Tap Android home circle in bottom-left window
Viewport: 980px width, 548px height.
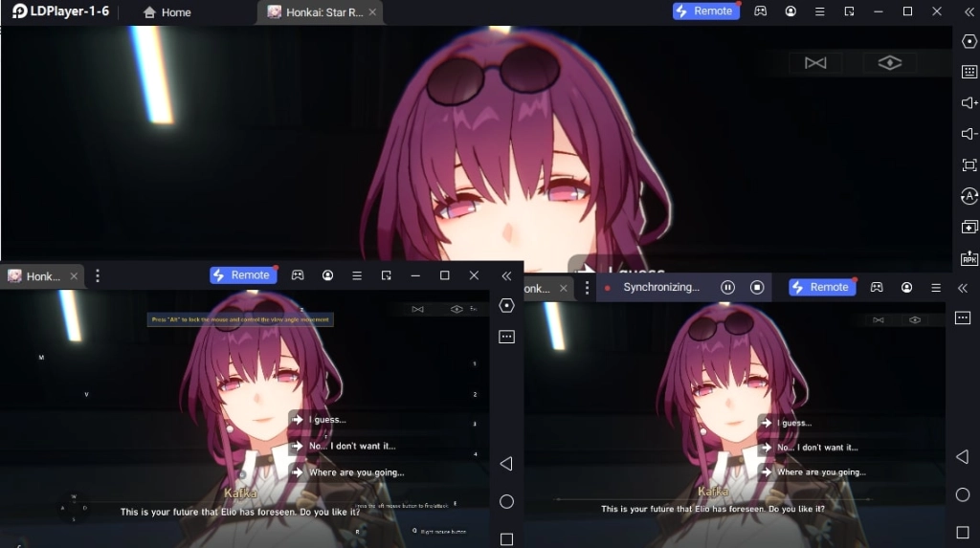click(x=507, y=501)
